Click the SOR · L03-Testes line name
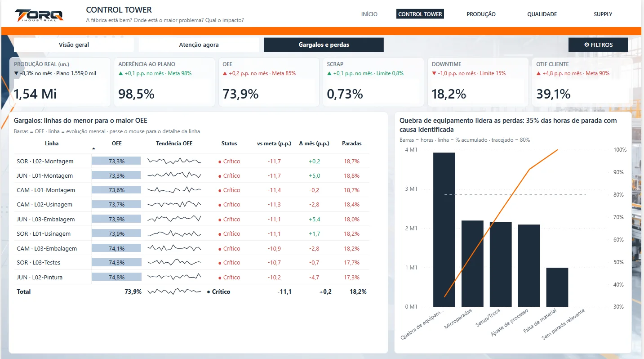This screenshot has width=644, height=359. [38, 262]
